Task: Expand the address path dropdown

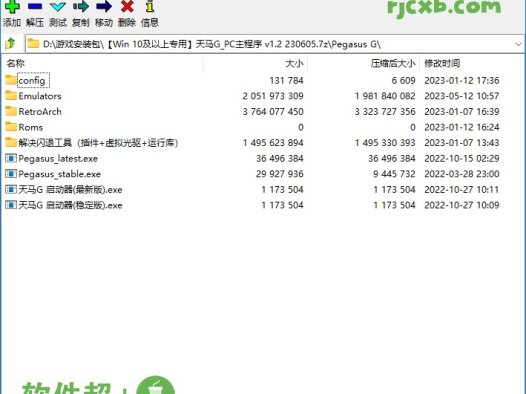Action: point(518,44)
